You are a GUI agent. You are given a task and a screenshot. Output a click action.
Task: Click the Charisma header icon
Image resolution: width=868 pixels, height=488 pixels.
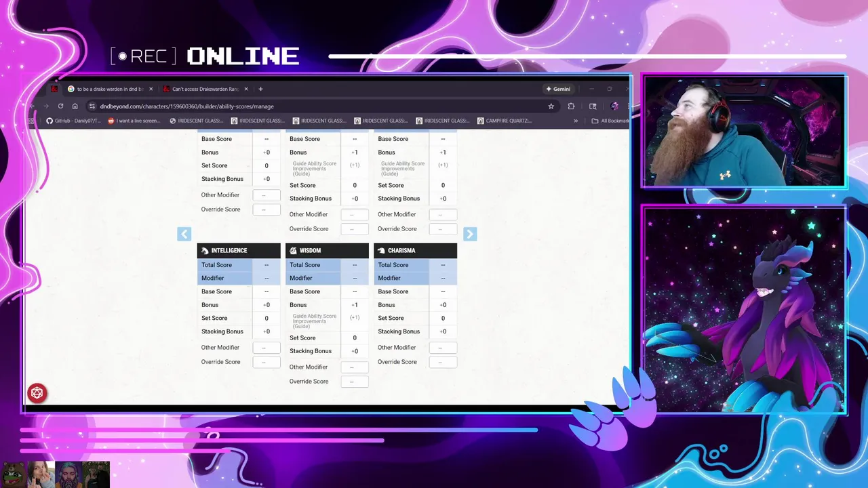click(x=381, y=251)
